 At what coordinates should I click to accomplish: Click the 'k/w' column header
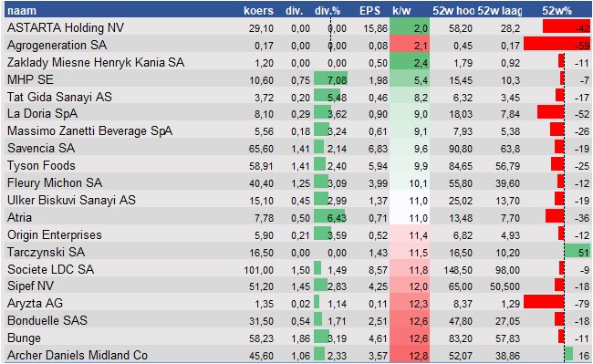(x=401, y=10)
